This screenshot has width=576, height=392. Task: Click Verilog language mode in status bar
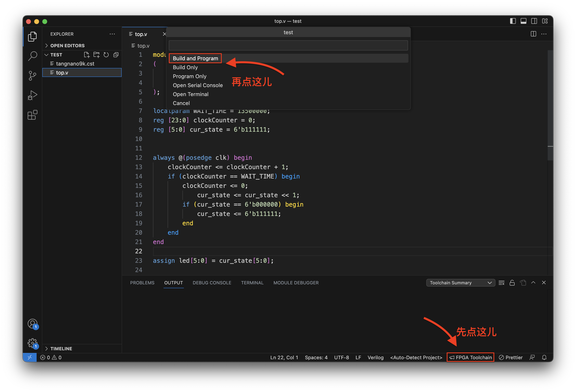click(375, 357)
